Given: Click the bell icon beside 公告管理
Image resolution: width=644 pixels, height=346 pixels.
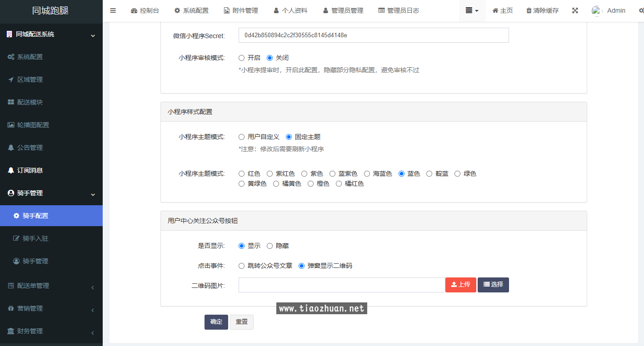Looking at the screenshot, I should point(11,148).
